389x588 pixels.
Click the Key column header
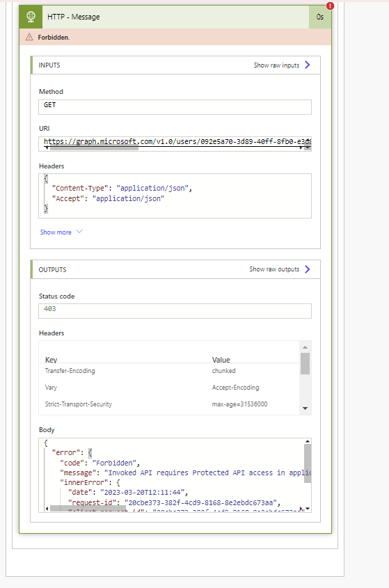(51, 360)
